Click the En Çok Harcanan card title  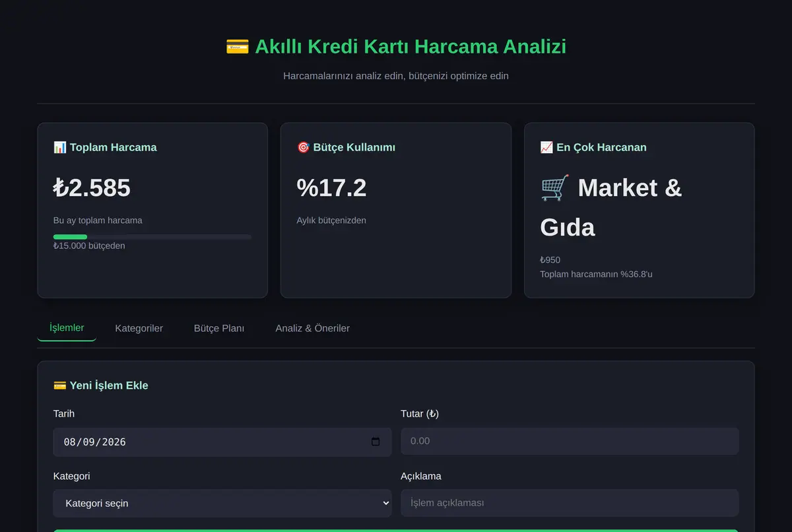(x=601, y=147)
